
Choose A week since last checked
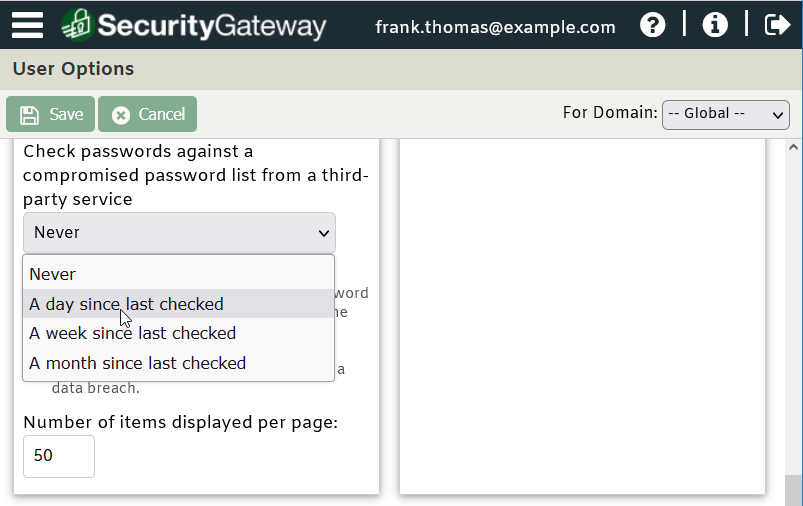point(179,333)
